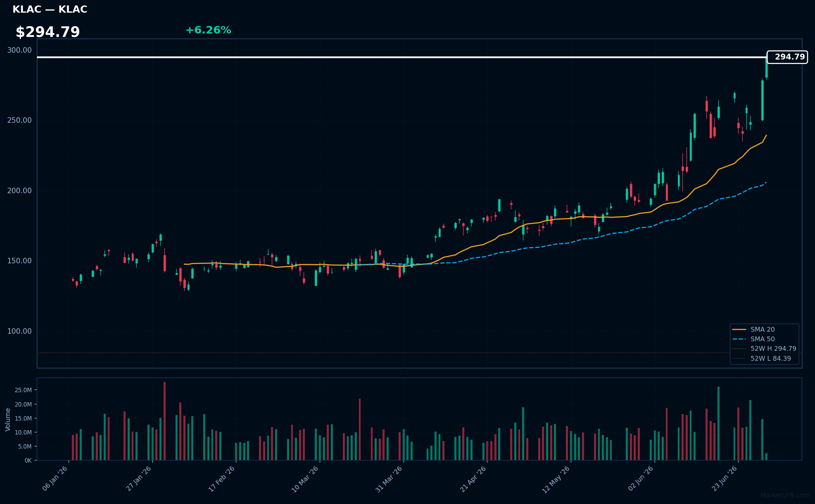Select the large $294.79 current price
Viewport: 815px width, 504px height.
coord(48,32)
